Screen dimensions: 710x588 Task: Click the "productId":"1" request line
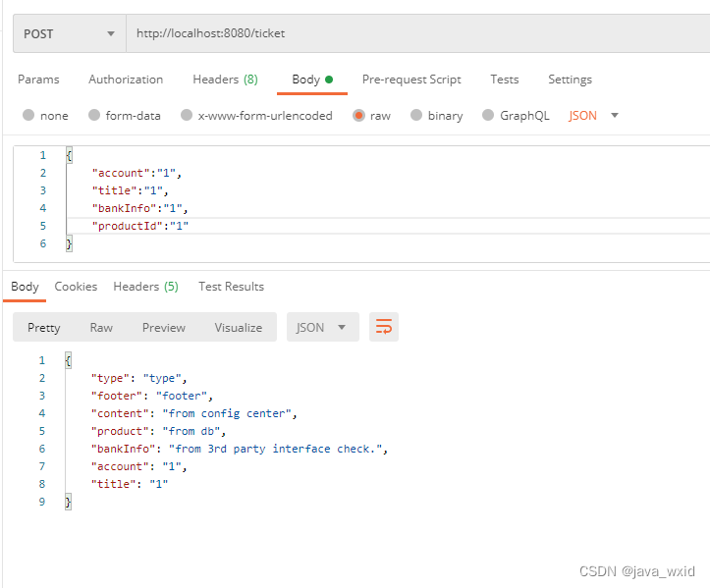point(140,226)
